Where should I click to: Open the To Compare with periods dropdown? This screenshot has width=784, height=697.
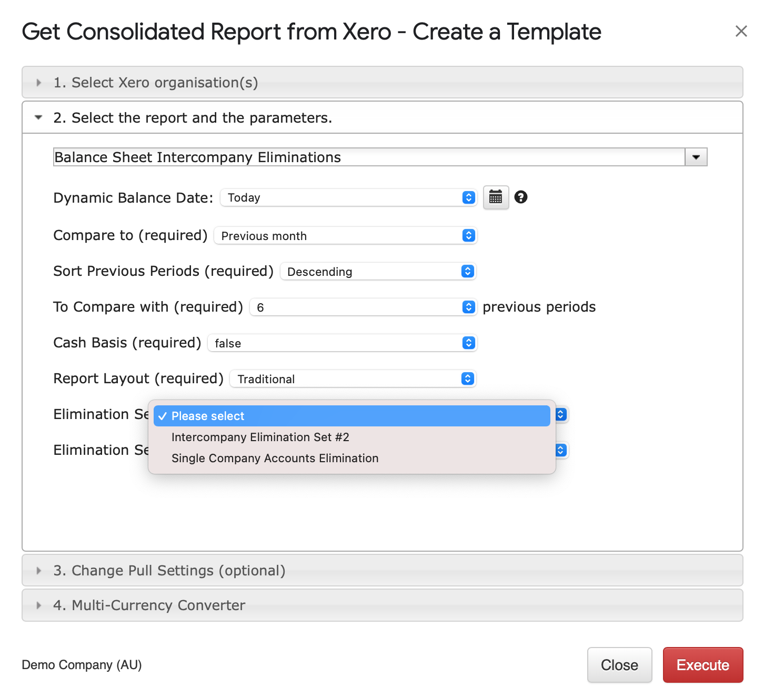363,307
